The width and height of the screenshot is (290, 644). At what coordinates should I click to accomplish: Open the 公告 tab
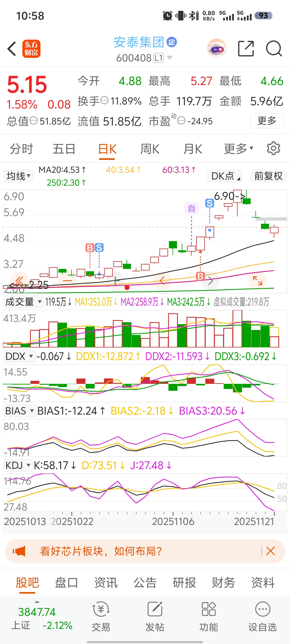coord(145,583)
